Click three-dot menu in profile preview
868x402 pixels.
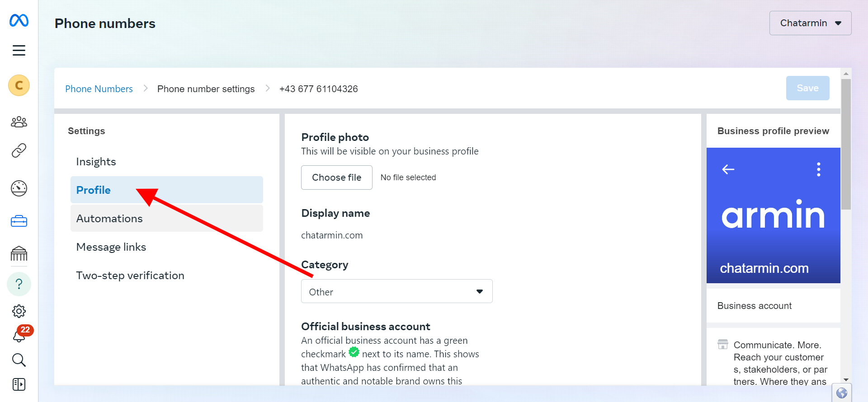coord(818,169)
